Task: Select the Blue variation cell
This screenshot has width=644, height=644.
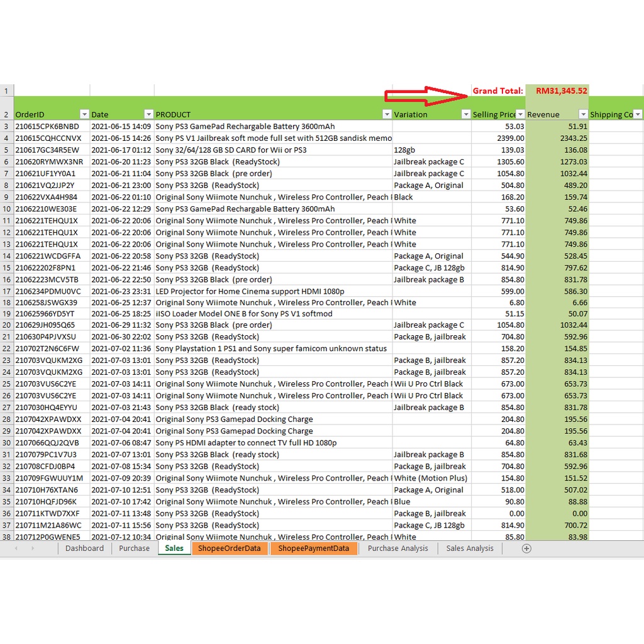Action: 431,502
